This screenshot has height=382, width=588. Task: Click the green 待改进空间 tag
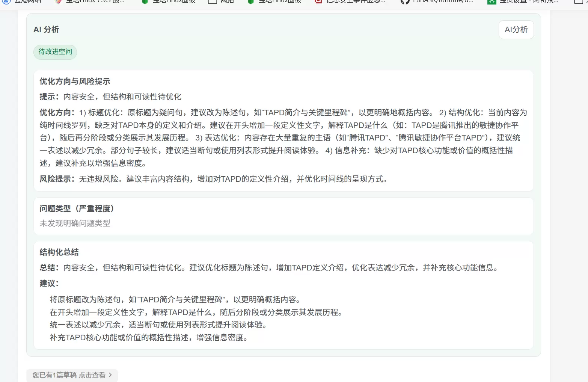pos(55,52)
